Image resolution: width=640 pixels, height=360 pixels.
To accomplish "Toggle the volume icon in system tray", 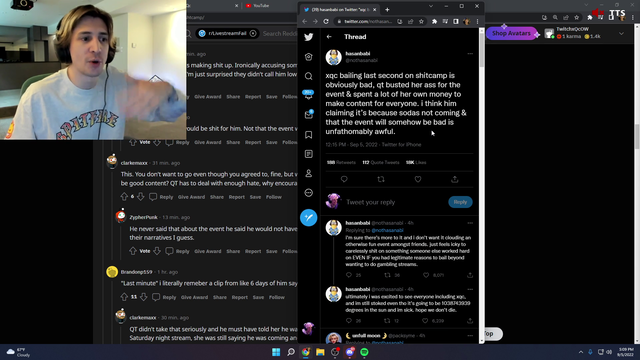I will [x=609, y=352].
